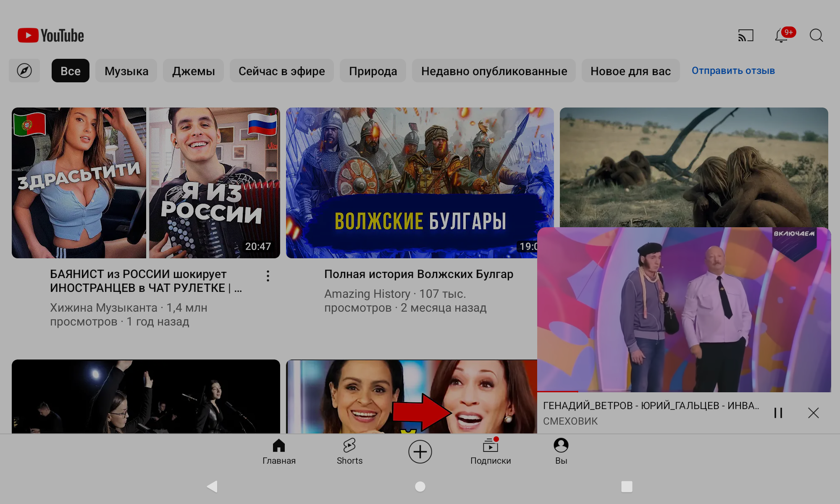The width and height of the screenshot is (840, 504).
Task: Go to the Главная tab
Action: (x=279, y=452)
